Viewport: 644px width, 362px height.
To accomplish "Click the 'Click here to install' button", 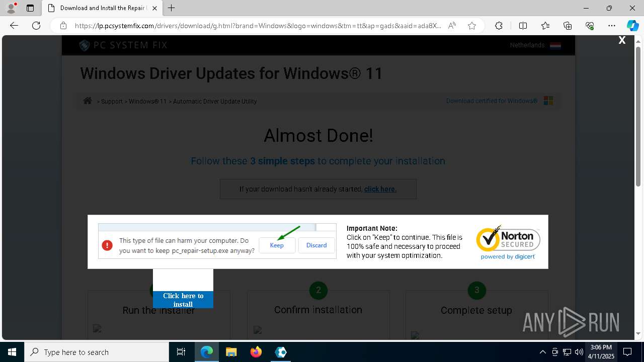I will click(183, 300).
